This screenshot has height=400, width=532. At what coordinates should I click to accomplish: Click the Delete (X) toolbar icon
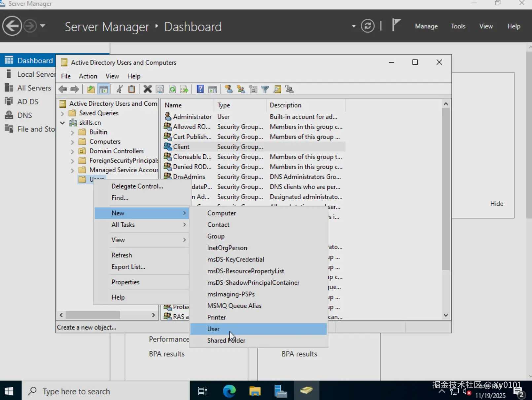148,89
